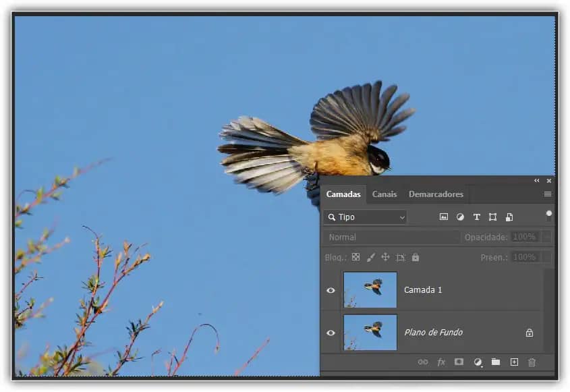Hide the Plano de Fundo layer
Screen dimensions: 570x392
[x=331, y=333]
